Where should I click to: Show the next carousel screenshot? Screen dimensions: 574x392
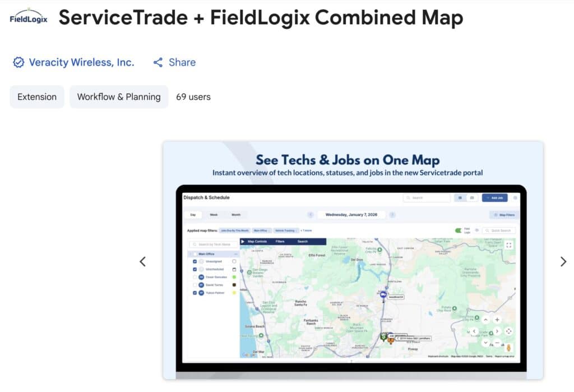point(563,261)
